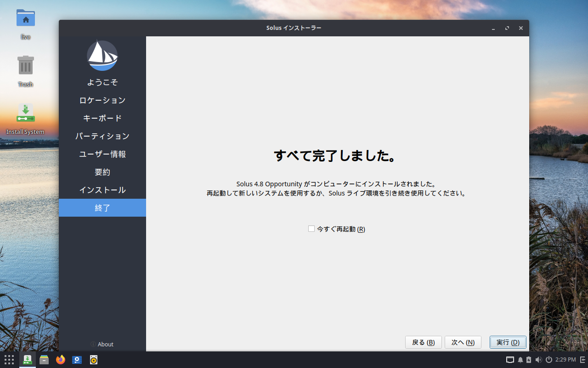588x368 pixels.
Task: Select the Trash icon on desktop
Action: (x=26, y=71)
